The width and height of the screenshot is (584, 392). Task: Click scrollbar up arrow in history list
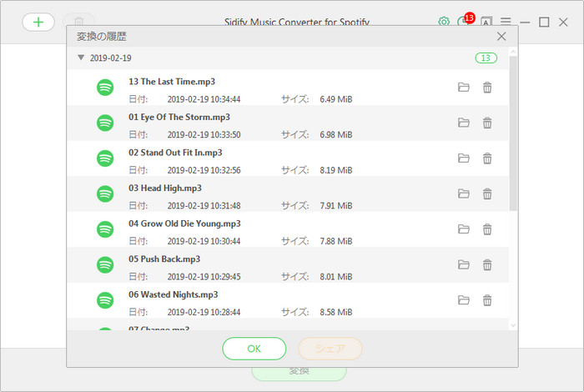[513, 52]
